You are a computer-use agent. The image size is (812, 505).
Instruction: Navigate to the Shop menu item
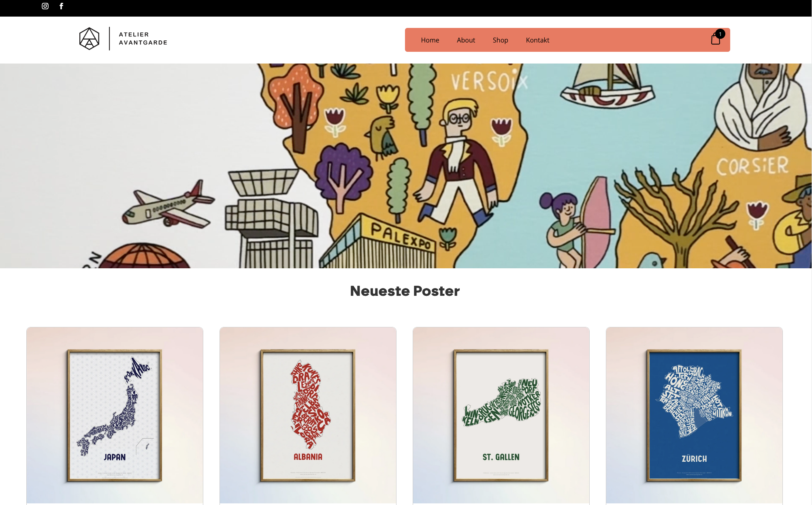[x=500, y=40]
